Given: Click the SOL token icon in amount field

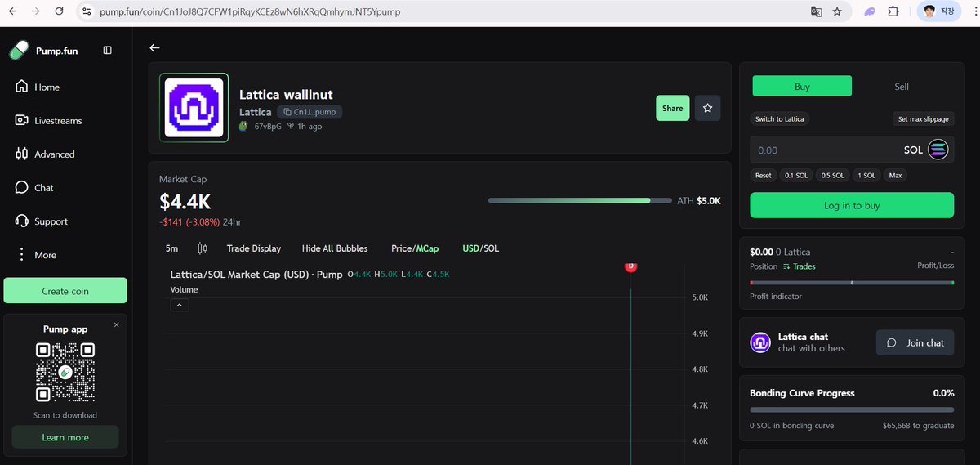Looking at the screenshot, I should [938, 150].
